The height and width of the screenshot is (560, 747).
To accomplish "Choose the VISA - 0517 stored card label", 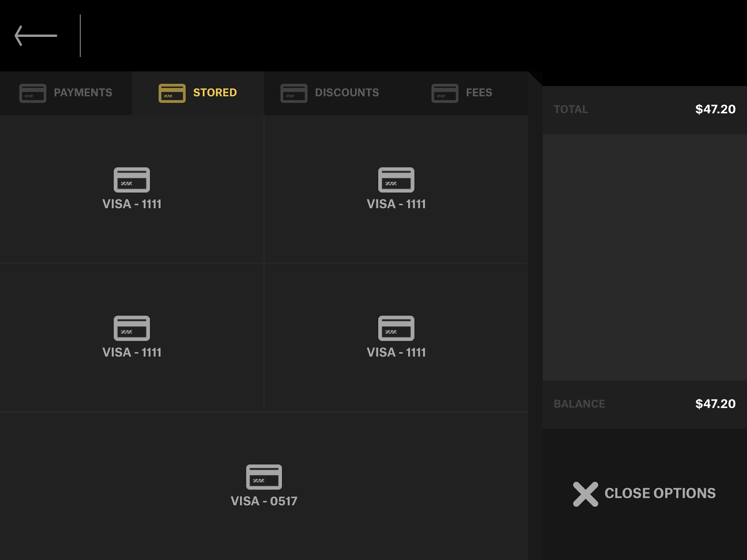I will pos(264,501).
